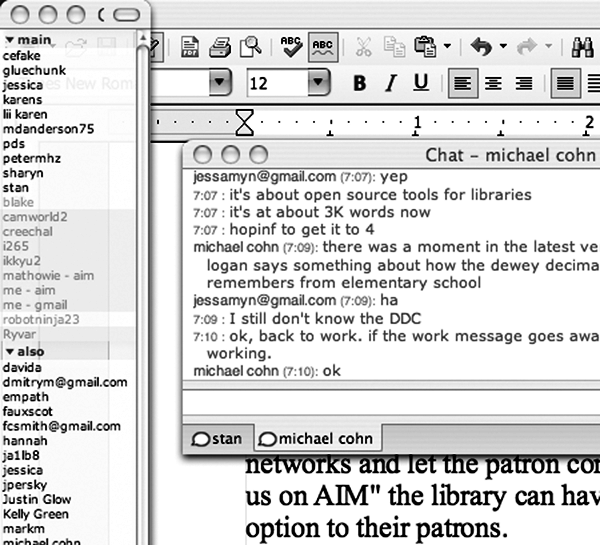Center-align text with the Centered icon
This screenshot has width=600, height=545.
[492, 83]
